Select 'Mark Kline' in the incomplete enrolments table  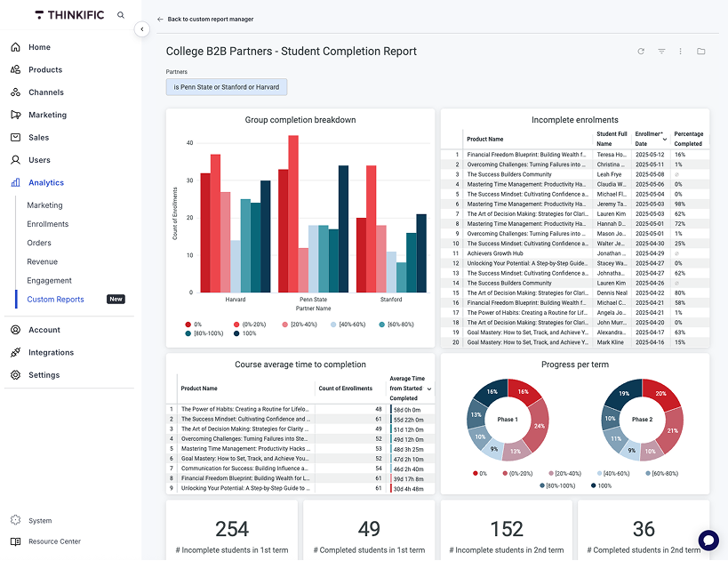click(x=610, y=342)
